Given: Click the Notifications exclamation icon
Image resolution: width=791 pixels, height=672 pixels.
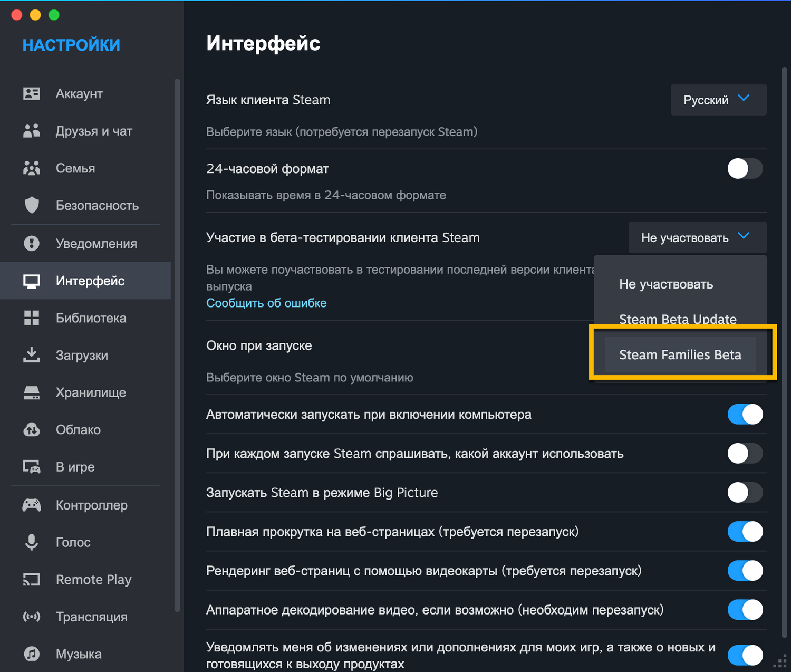Looking at the screenshot, I should pos(32,243).
